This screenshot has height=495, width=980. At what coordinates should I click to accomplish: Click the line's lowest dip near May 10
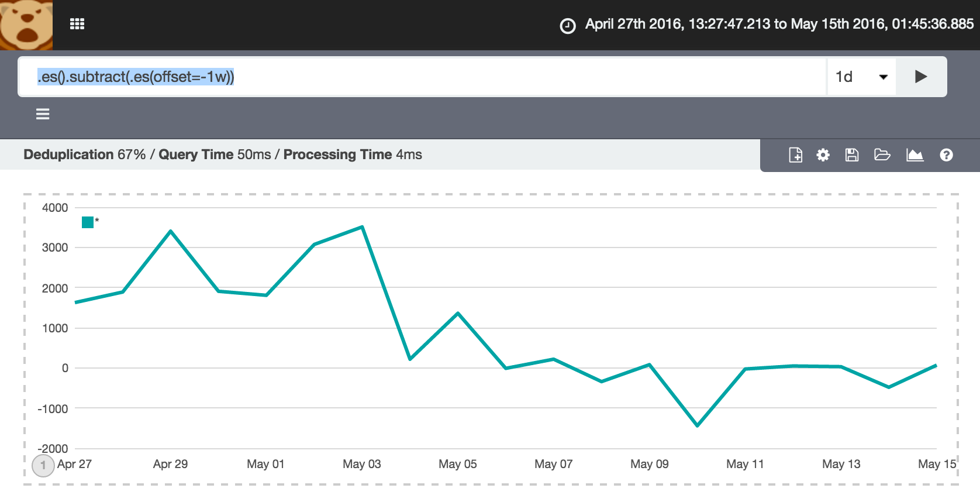697,425
